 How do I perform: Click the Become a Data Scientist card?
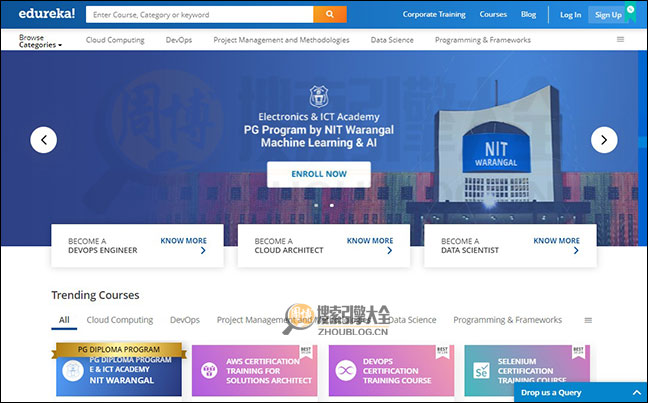510,246
